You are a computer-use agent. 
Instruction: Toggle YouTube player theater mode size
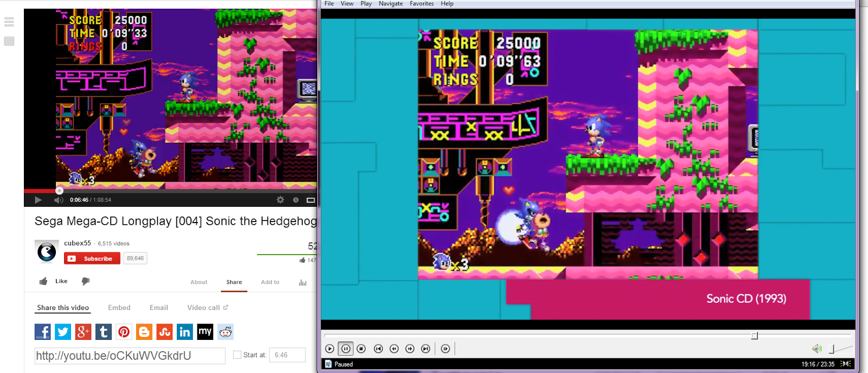(311, 200)
